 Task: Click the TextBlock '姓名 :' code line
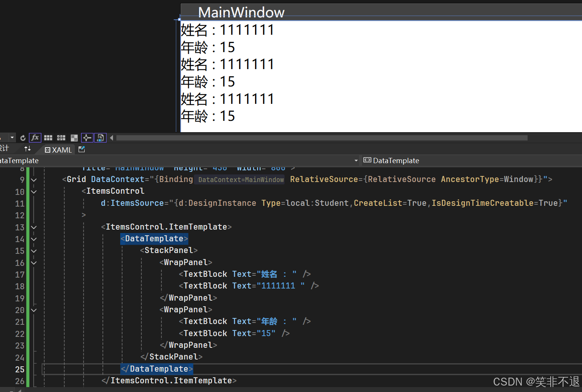point(245,274)
